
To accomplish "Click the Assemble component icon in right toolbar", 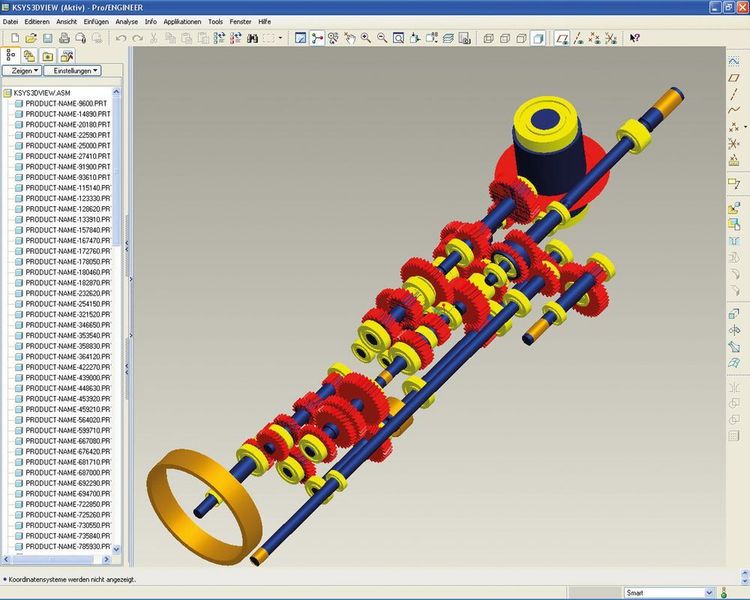I will click(x=734, y=208).
